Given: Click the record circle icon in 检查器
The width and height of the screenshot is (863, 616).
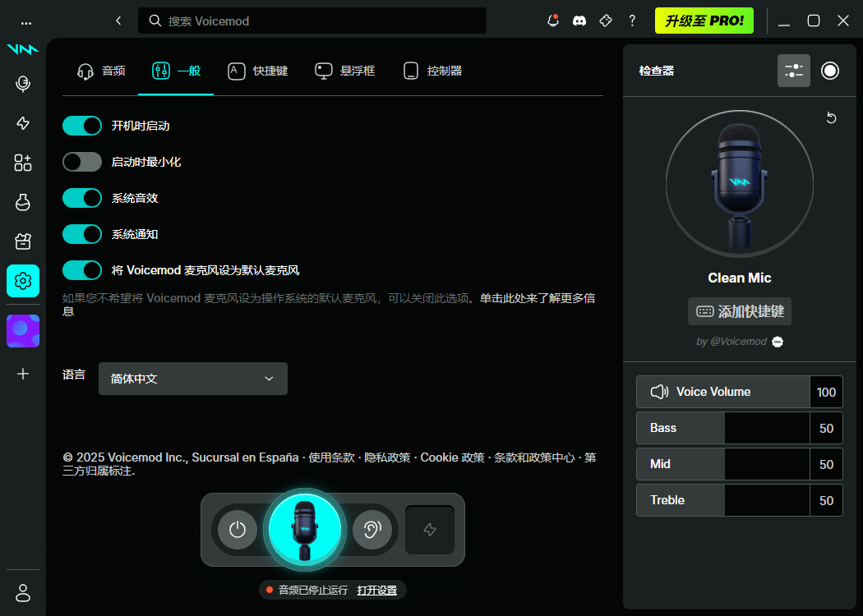Looking at the screenshot, I should pos(830,71).
